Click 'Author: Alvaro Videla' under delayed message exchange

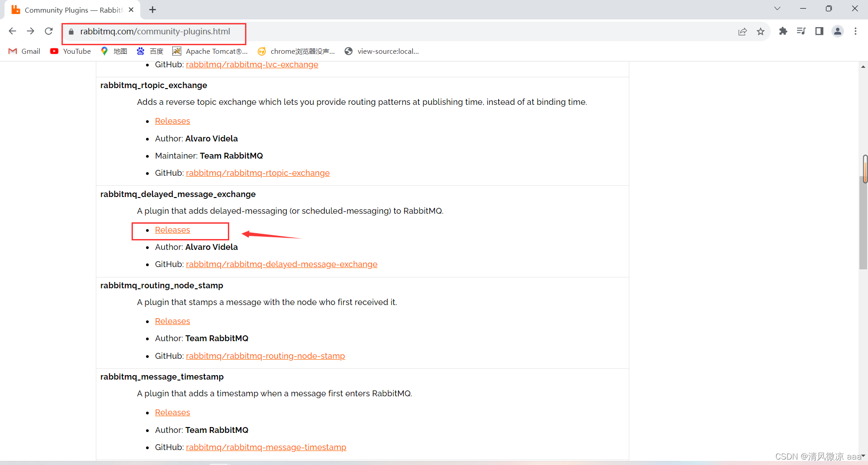(196, 247)
